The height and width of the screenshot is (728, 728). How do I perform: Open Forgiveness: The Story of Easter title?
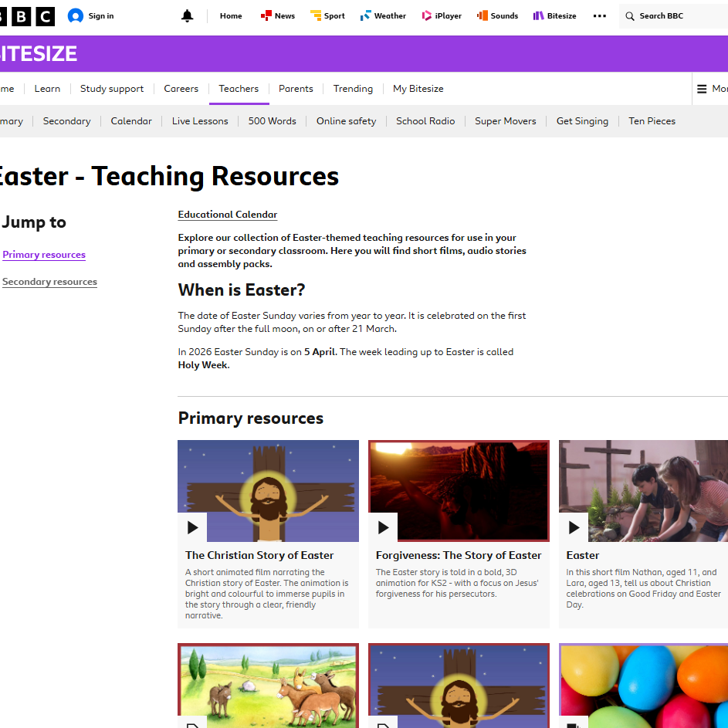tap(459, 555)
